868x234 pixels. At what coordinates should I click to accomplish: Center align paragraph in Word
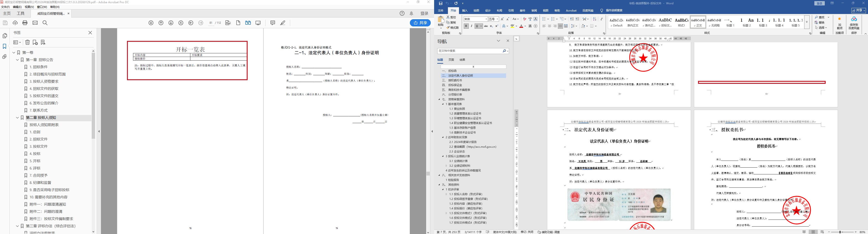pos(550,26)
